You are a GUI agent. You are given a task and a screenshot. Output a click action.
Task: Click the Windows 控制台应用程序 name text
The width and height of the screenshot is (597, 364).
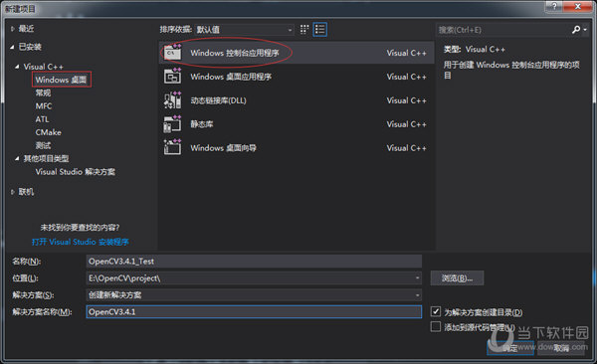pos(235,53)
